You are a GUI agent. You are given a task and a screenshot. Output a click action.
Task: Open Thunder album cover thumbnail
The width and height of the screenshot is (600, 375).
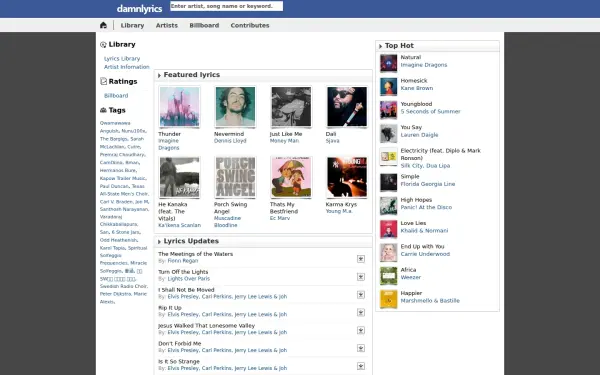tap(179, 107)
